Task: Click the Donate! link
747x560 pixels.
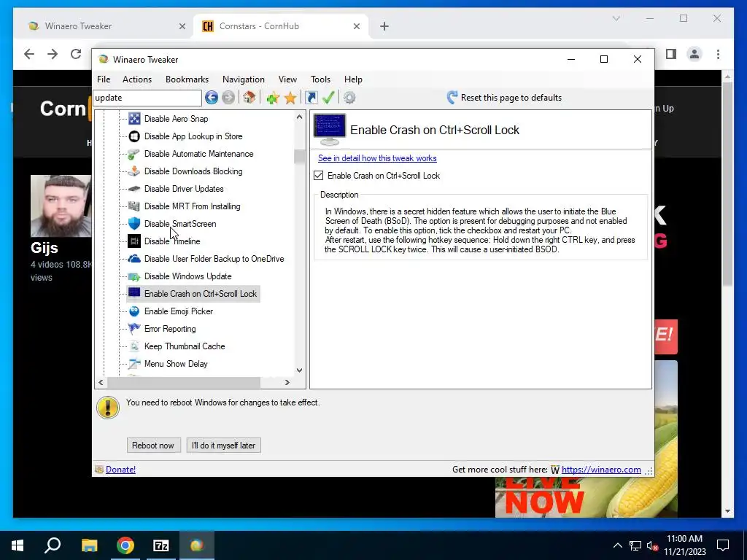Action: point(120,470)
